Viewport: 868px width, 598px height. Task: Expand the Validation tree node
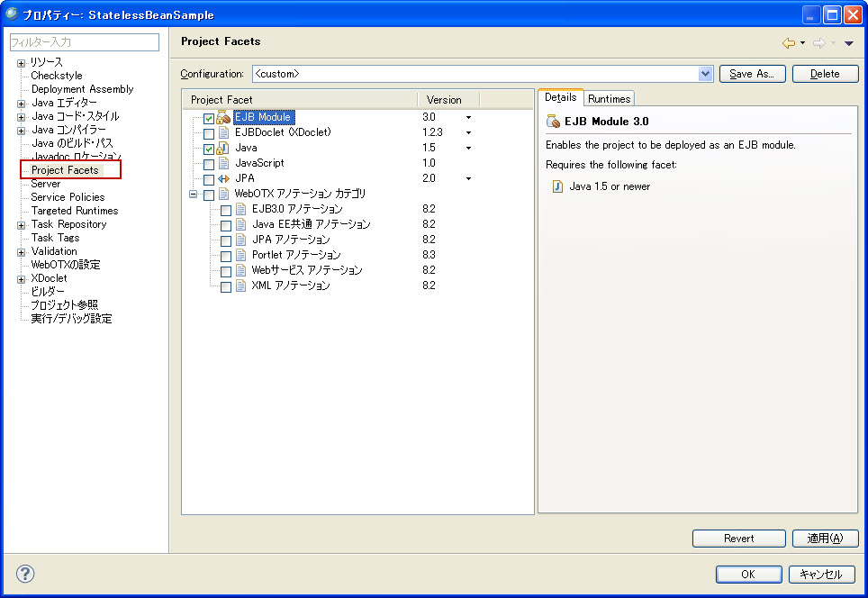[x=22, y=251]
